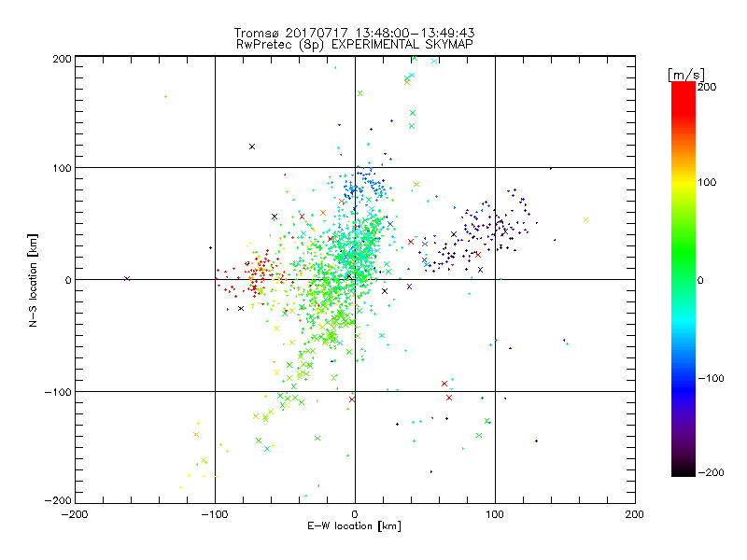Click the y-axis tick label -200
This screenshot has height=560, width=747.
point(58,500)
